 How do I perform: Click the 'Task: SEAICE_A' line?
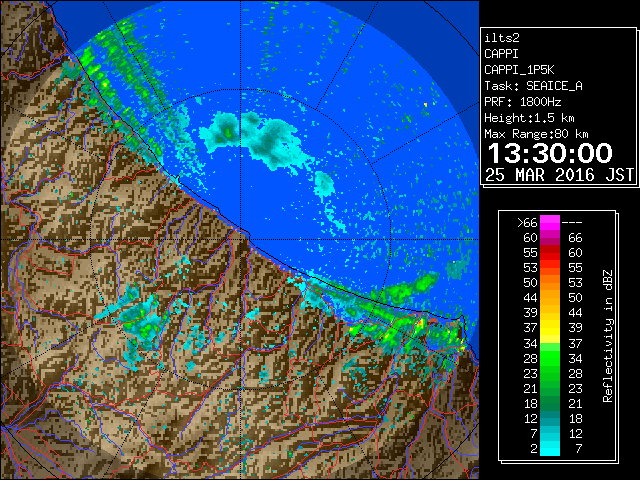(533, 86)
